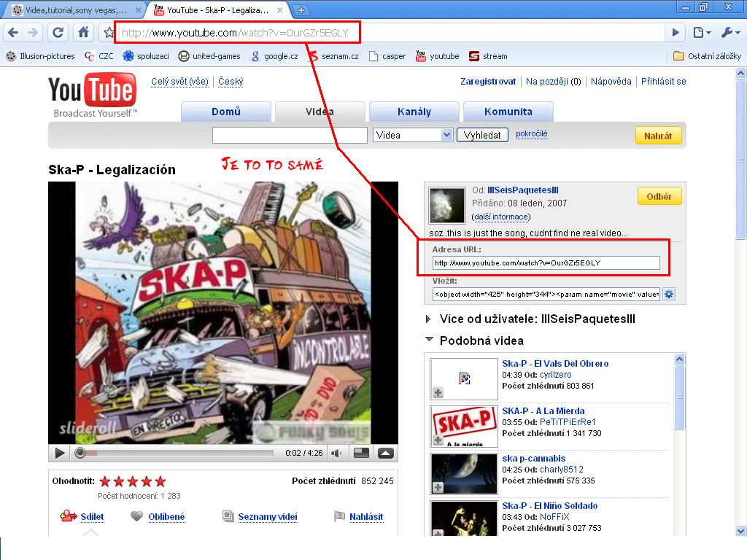This screenshot has height=560, width=747.
Task: Click the Adresa URL text field
Action: [546, 262]
